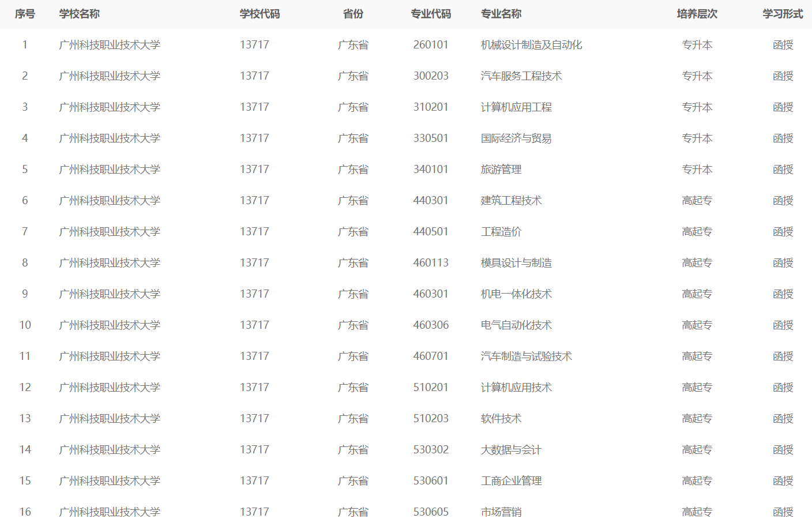This screenshot has width=812, height=526.
Task: Click the 序号 column header
Action: (x=25, y=14)
